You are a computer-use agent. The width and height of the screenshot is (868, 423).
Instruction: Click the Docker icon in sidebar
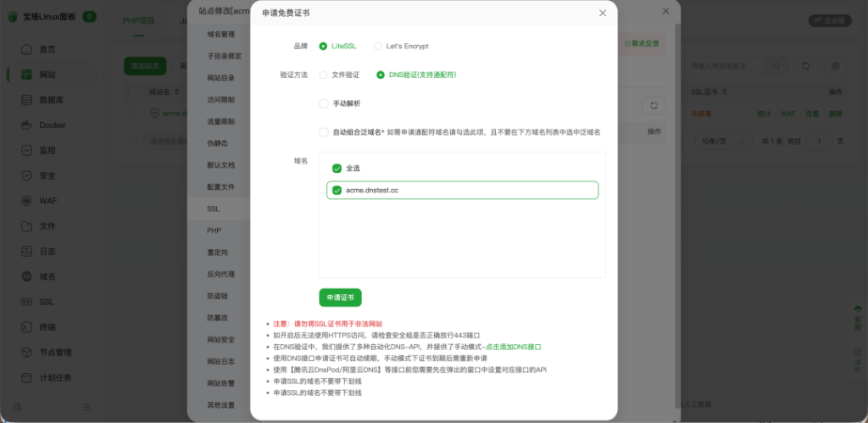26,125
